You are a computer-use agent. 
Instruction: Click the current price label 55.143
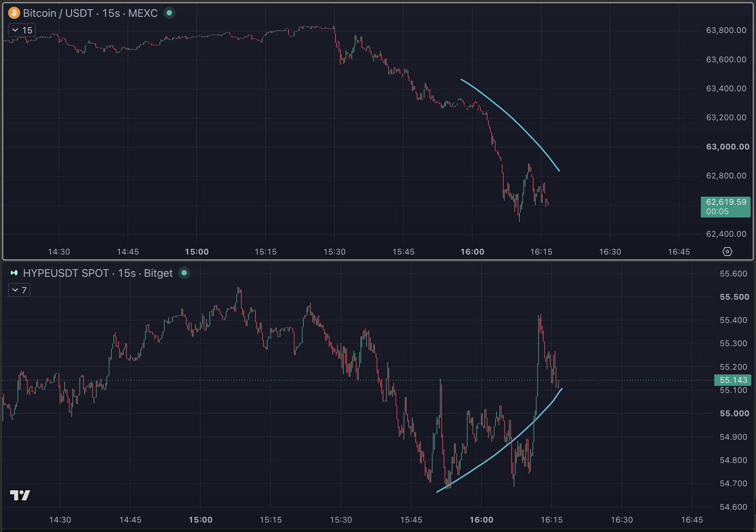[x=733, y=380]
